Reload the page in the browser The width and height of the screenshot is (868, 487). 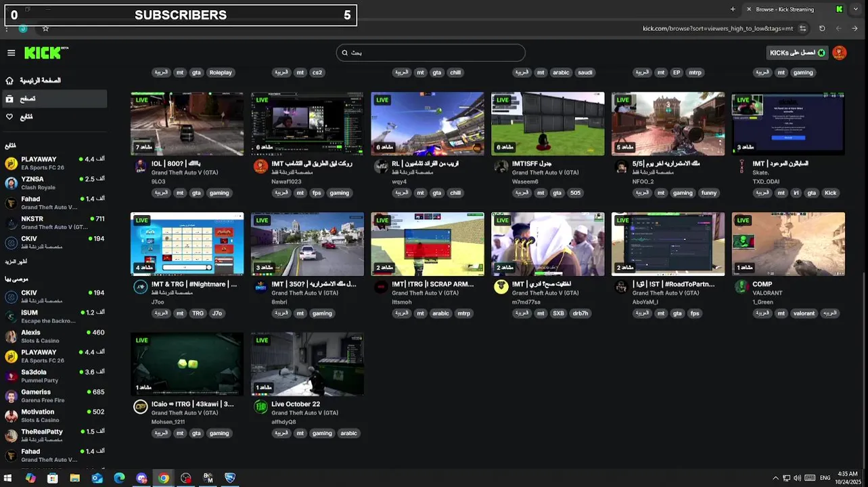pos(822,28)
